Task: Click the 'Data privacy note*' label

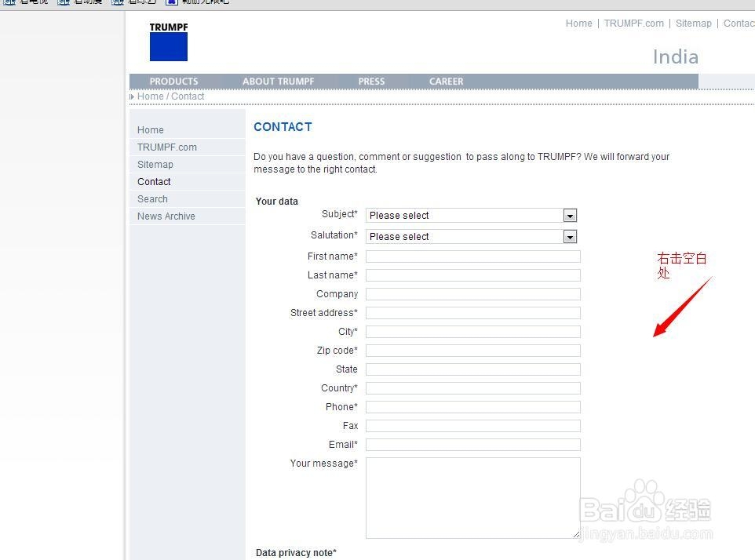Action: point(296,553)
